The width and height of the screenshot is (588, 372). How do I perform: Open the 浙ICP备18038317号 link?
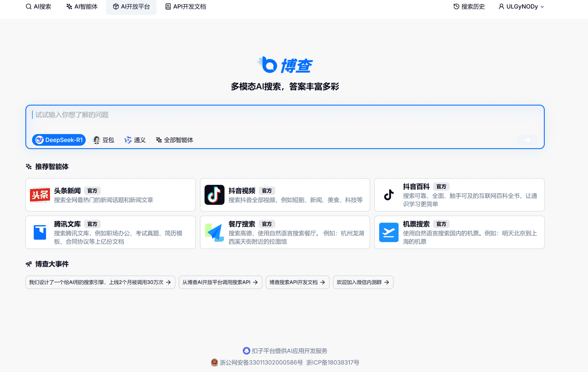(x=333, y=363)
